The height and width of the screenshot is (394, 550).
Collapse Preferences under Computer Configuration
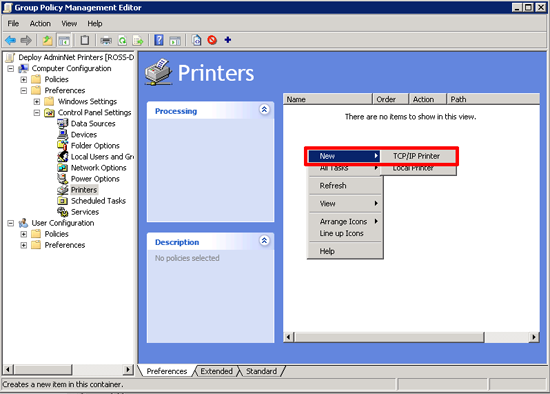(x=24, y=91)
